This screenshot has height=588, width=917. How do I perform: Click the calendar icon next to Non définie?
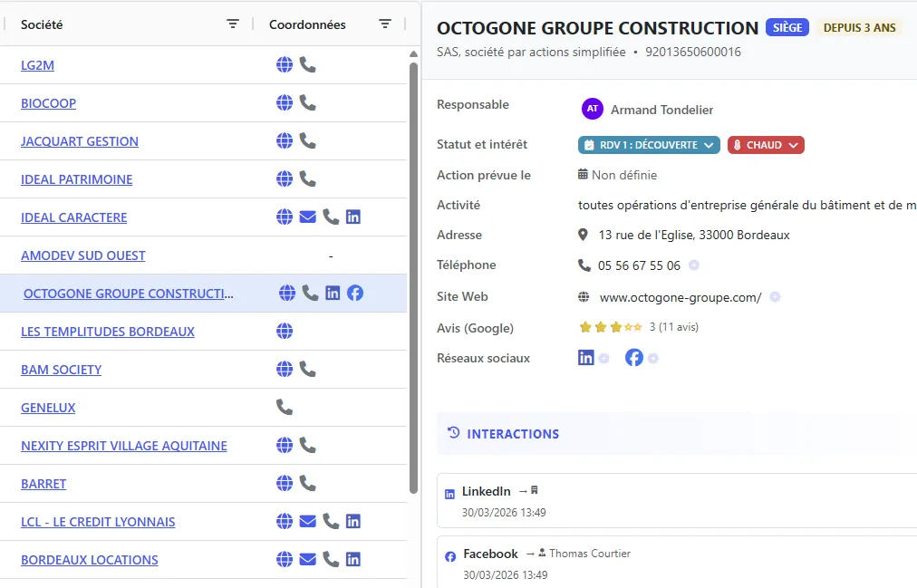(x=583, y=175)
